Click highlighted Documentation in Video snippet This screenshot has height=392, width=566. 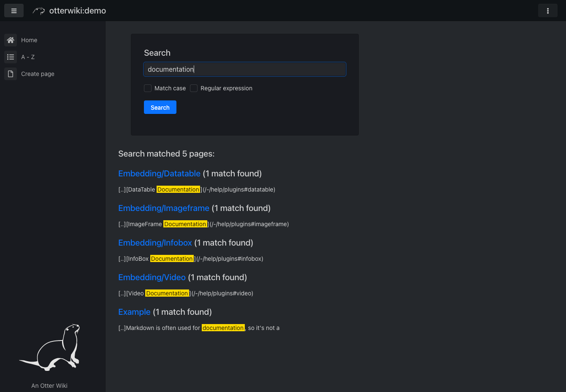167,293
